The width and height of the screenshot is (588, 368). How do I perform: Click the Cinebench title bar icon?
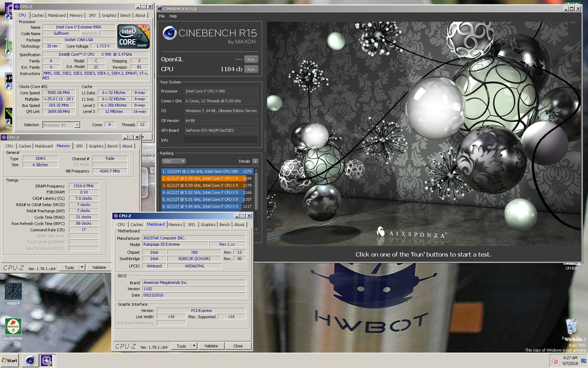pyautogui.click(x=160, y=9)
